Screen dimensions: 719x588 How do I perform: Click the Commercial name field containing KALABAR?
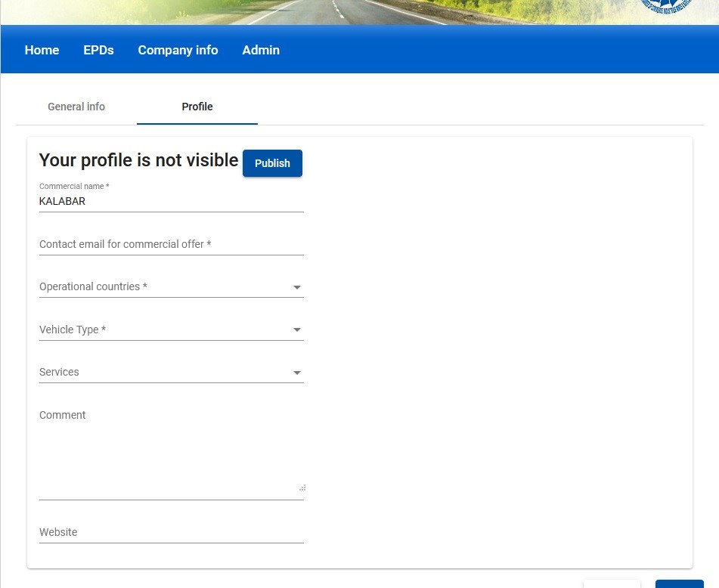[x=171, y=202]
